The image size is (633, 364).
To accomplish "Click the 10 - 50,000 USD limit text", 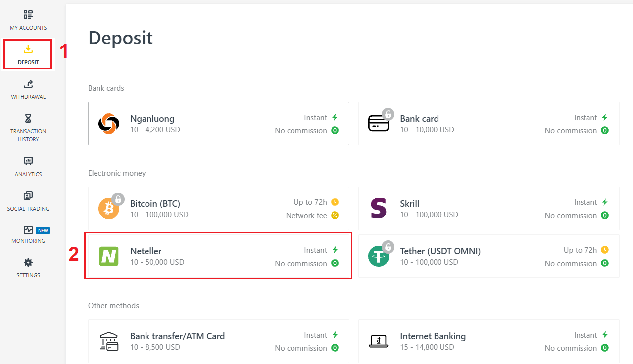I will 157,262.
